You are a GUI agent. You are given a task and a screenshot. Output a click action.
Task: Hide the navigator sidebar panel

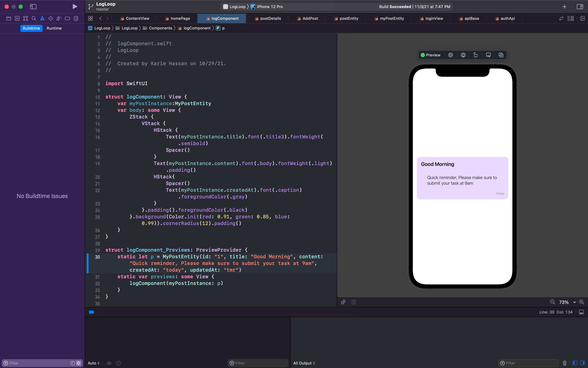coord(33,7)
